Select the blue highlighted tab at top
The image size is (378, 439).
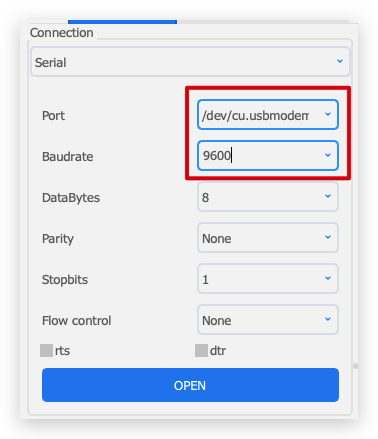pyautogui.click(x=122, y=22)
